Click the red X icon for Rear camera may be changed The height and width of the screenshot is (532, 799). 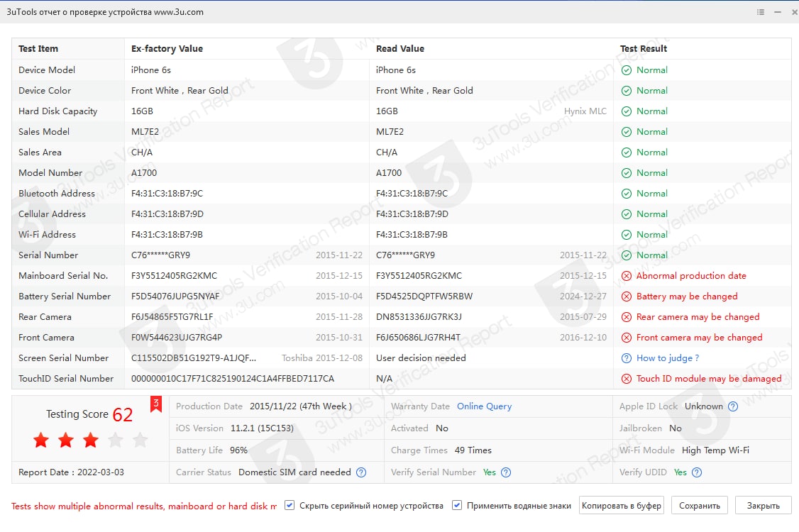[627, 317]
